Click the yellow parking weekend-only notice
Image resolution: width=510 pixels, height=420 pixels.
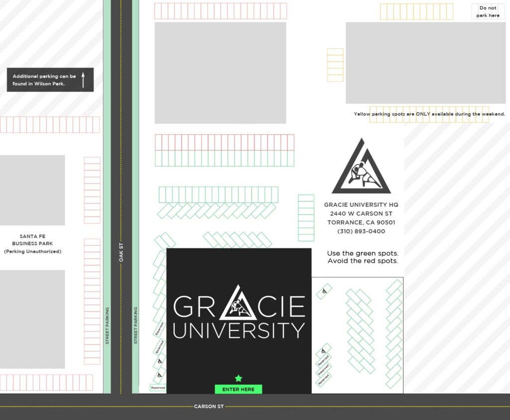point(429,114)
